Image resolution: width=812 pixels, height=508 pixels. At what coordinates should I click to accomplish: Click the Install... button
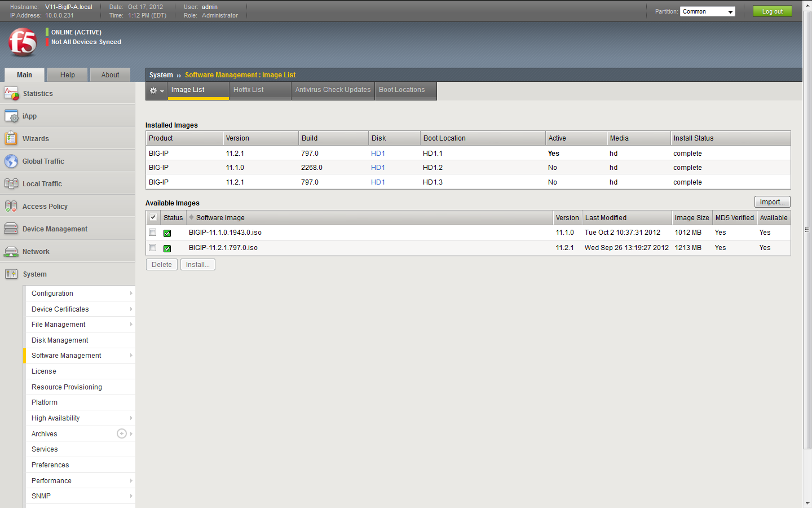pyautogui.click(x=197, y=264)
